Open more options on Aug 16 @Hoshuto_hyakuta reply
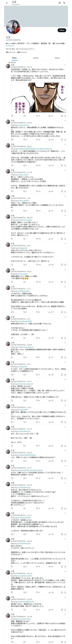The width and height of the screenshot is (72, 644). (x=65, y=343)
